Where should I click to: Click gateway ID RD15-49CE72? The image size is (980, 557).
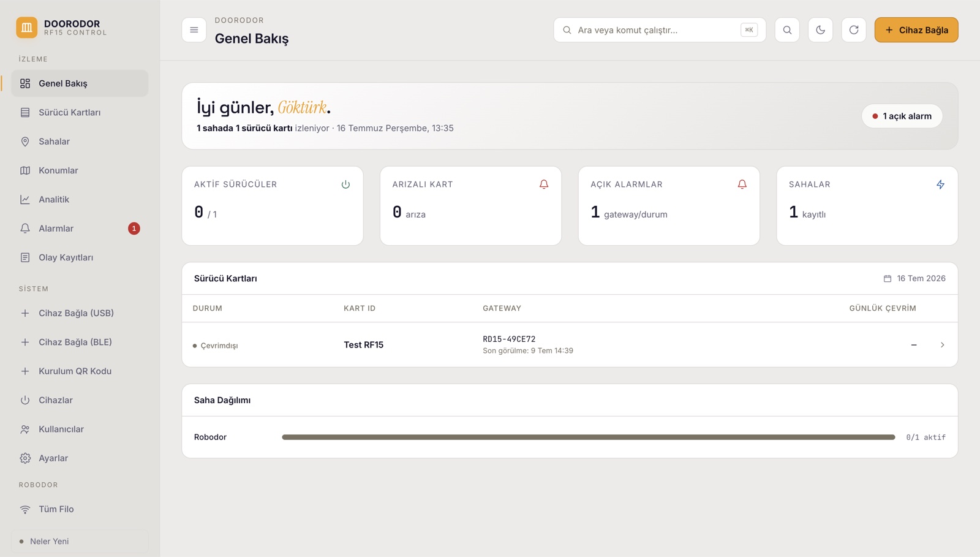coord(509,339)
